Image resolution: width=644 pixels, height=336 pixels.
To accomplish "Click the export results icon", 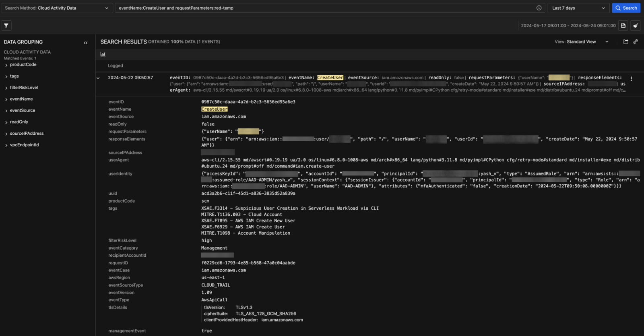I will point(625,42).
